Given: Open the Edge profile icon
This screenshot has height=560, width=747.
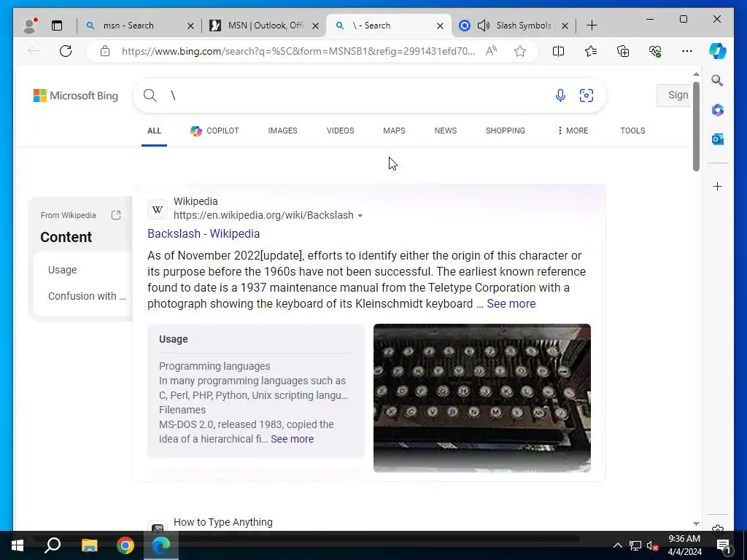Looking at the screenshot, I should (30, 26).
